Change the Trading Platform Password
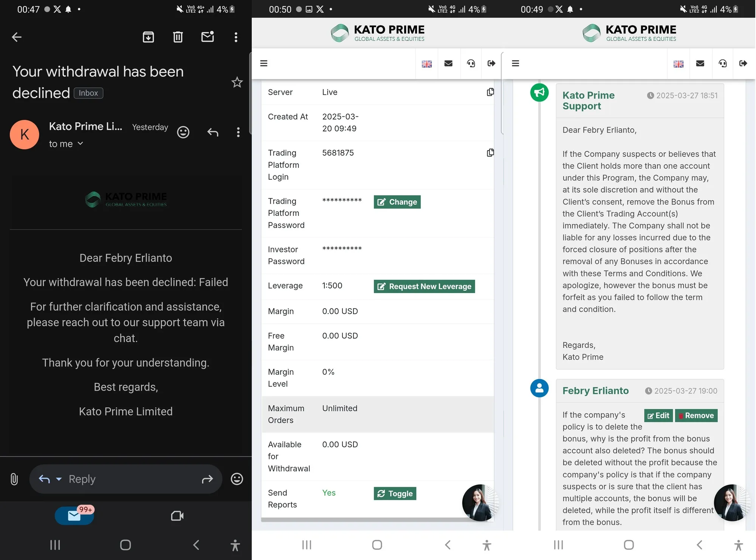Viewport: 756px width, 560px height. [x=397, y=202]
